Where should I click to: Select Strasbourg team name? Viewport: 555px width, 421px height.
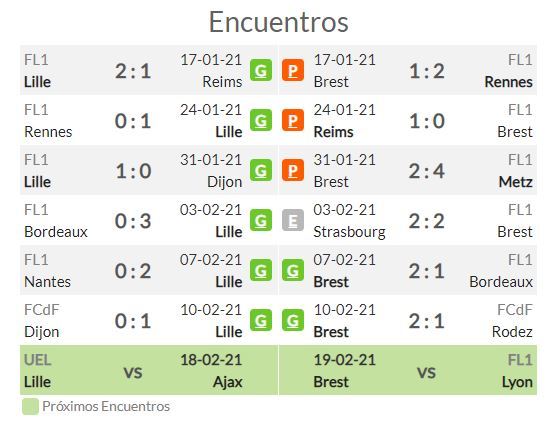pos(349,232)
